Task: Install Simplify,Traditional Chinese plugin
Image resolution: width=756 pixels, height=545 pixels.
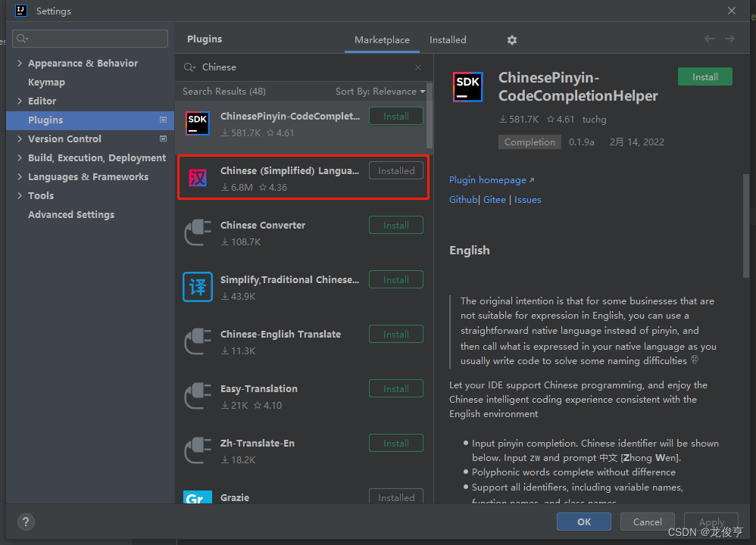Action: tap(396, 279)
